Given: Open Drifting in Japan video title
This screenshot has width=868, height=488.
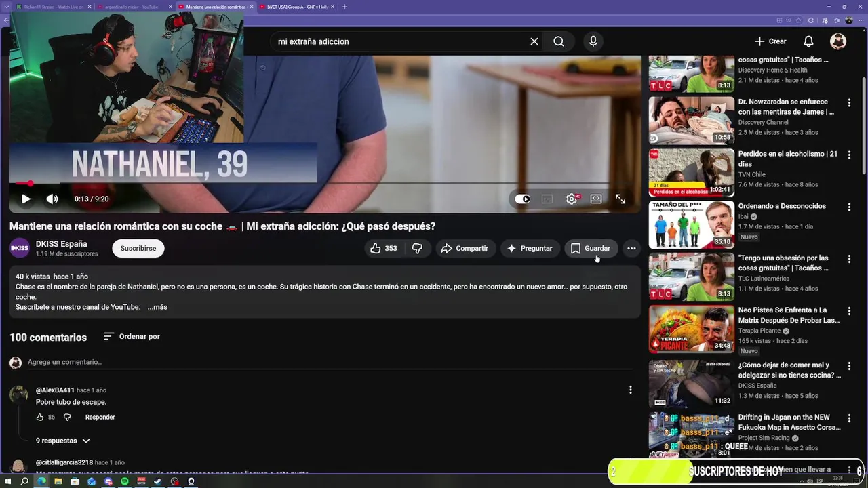Looking at the screenshot, I should (789, 422).
